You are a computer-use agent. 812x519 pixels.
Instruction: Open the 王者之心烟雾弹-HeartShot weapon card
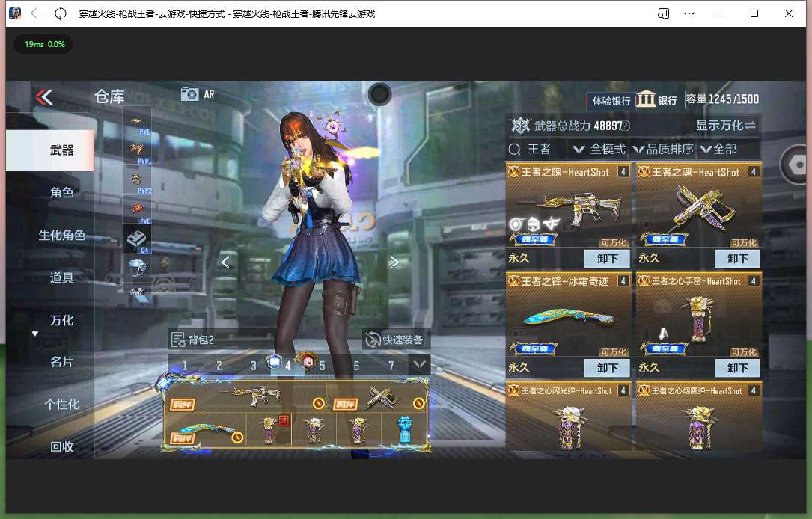698,416
